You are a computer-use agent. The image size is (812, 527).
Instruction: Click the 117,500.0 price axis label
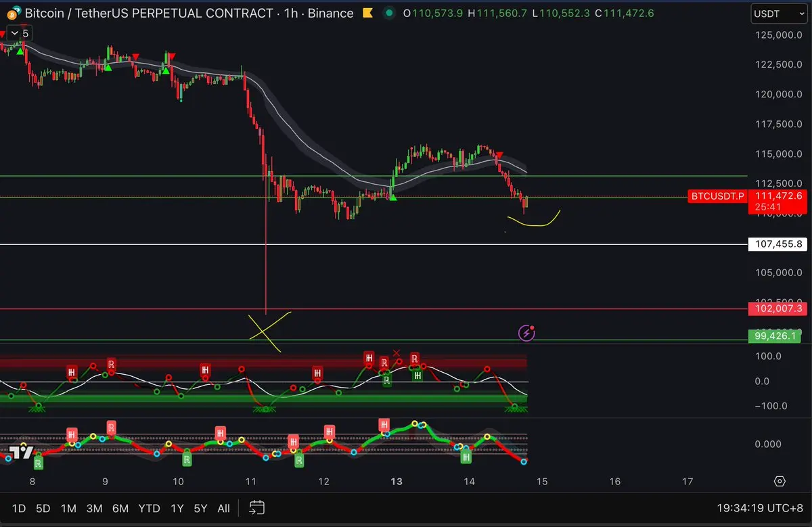pos(778,124)
